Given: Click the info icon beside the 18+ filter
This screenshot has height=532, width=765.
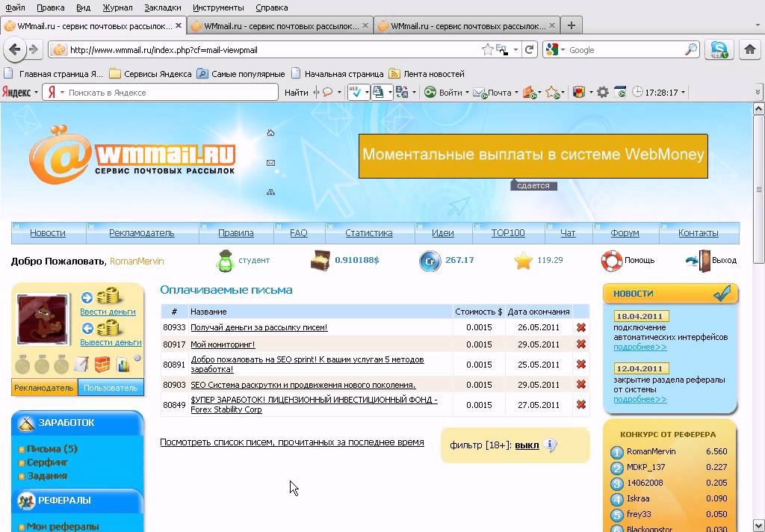Looking at the screenshot, I should pos(551,445).
